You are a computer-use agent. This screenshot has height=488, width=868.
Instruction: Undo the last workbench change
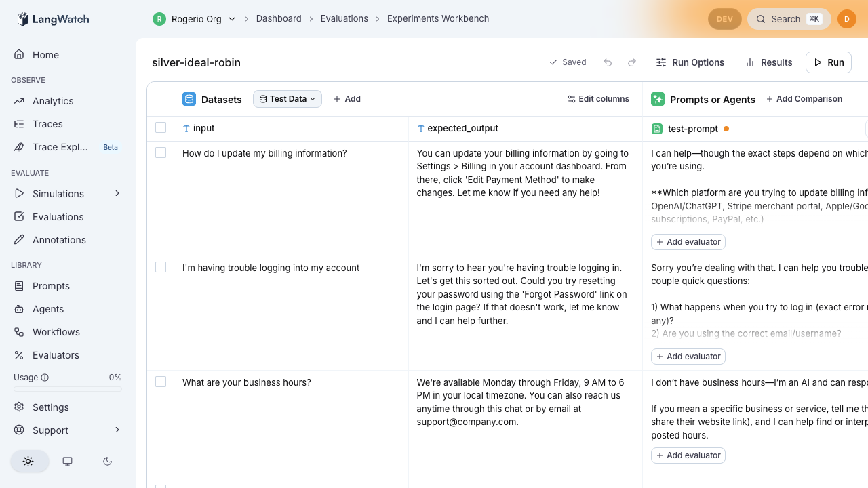(x=608, y=62)
